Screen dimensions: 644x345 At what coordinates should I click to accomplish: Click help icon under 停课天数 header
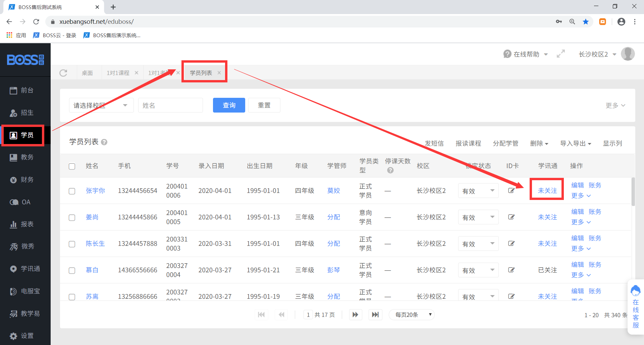[390, 170]
